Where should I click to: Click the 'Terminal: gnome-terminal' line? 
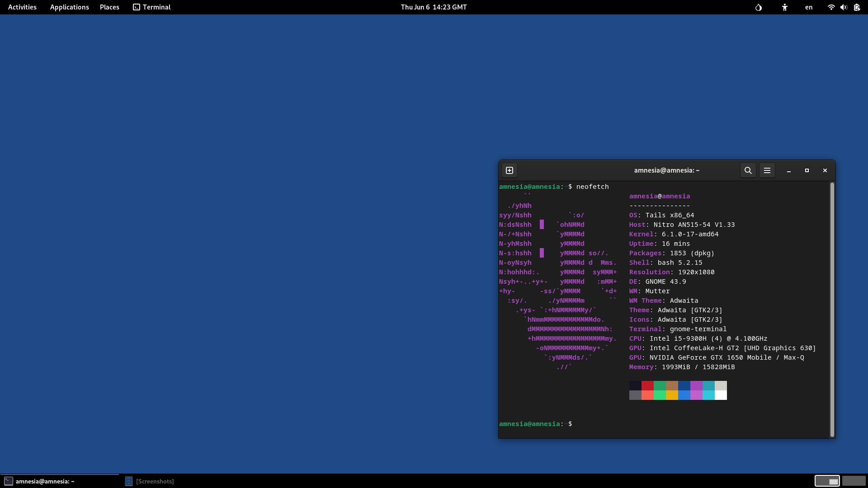(678, 329)
